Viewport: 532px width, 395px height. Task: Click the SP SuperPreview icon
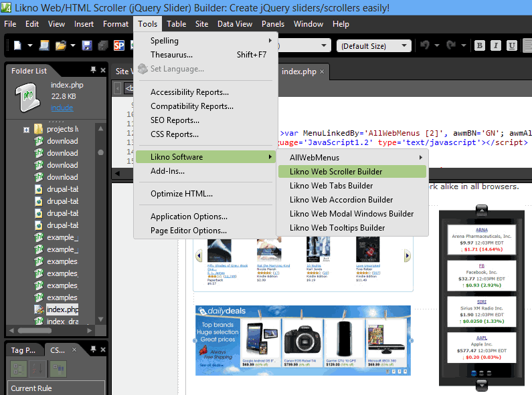click(x=119, y=45)
